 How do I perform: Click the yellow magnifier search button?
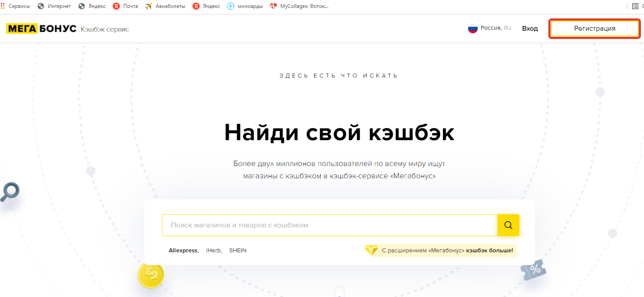coord(508,225)
